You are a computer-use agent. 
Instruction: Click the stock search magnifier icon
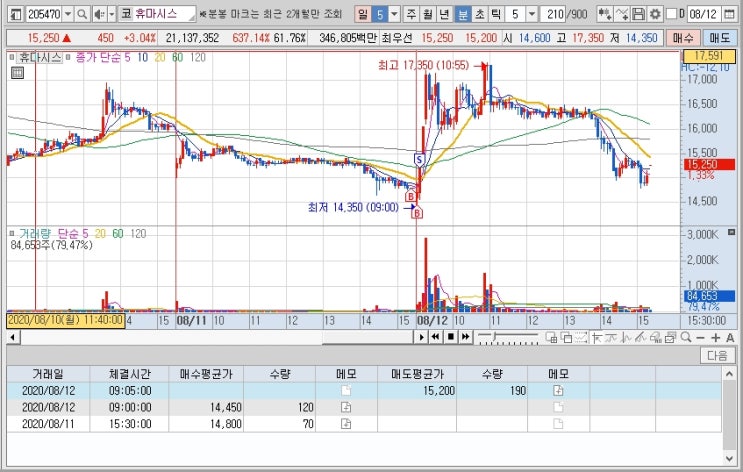coord(82,14)
